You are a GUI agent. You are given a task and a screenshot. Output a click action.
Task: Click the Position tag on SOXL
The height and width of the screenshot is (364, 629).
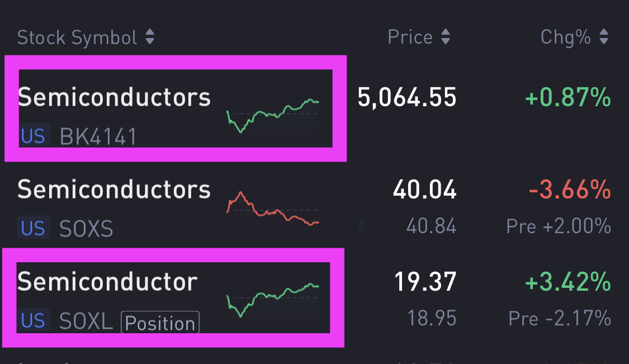click(x=160, y=323)
